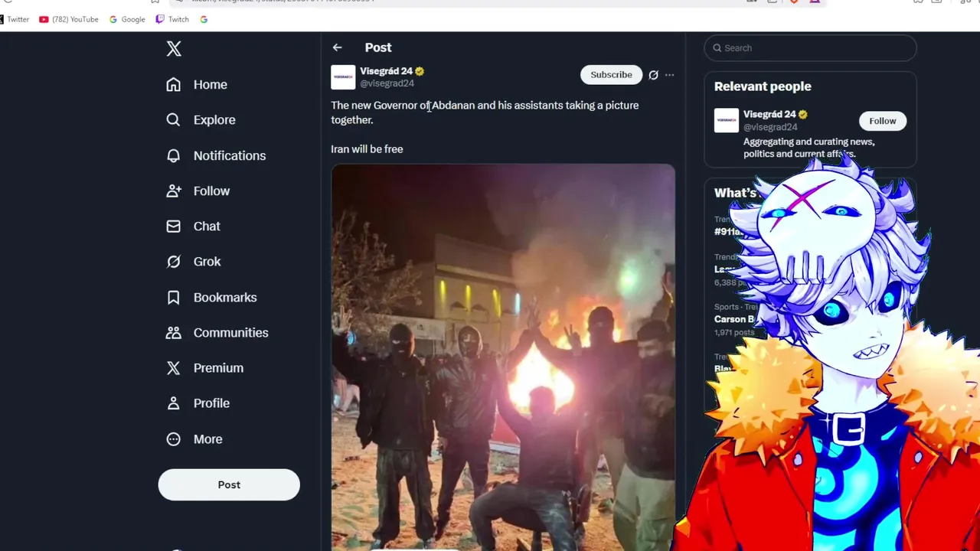
Task: Open the Notifications bell item
Action: 216,155
